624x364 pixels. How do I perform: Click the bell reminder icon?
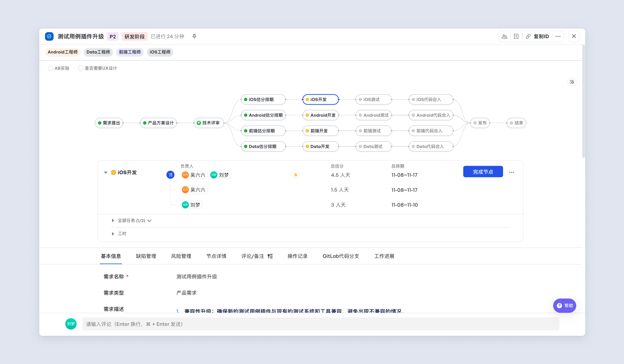[x=295, y=175]
